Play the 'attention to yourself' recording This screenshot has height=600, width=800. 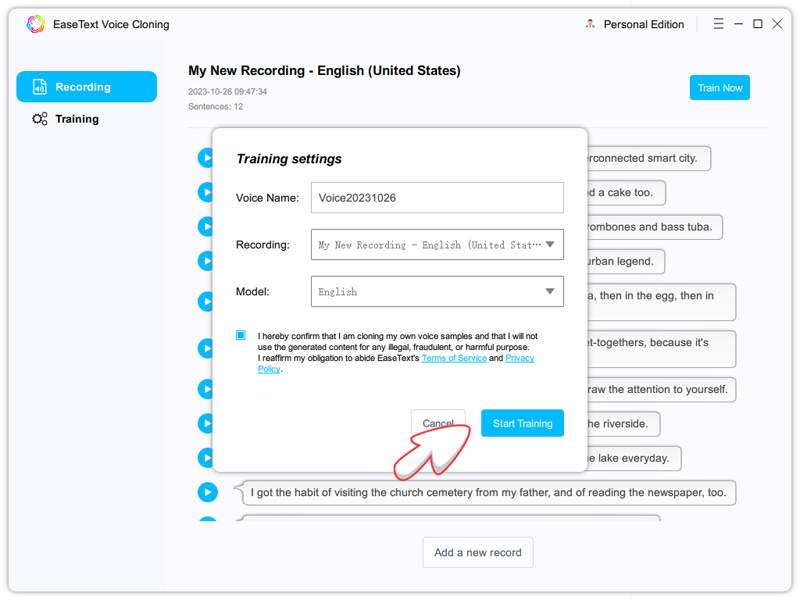tap(206, 389)
